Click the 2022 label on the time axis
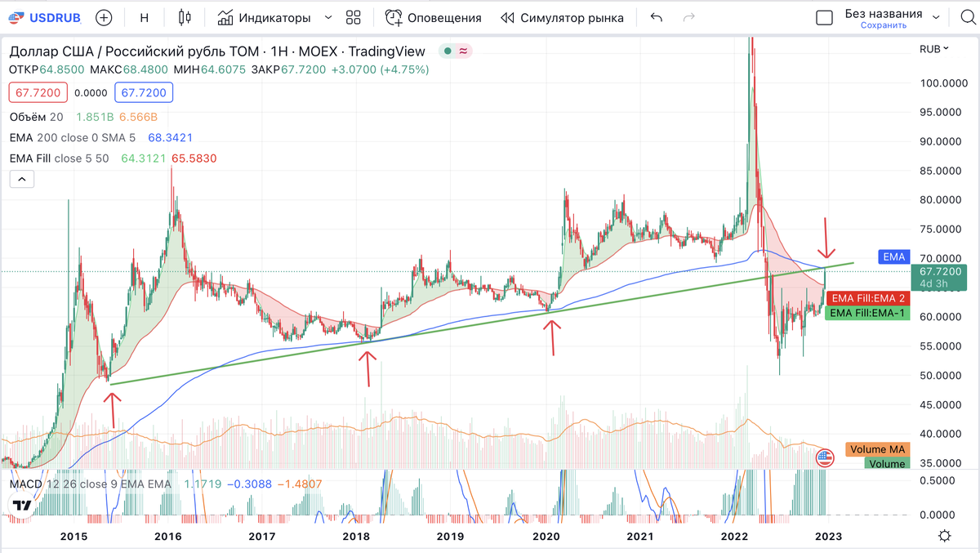The image size is (980, 553). click(x=733, y=536)
